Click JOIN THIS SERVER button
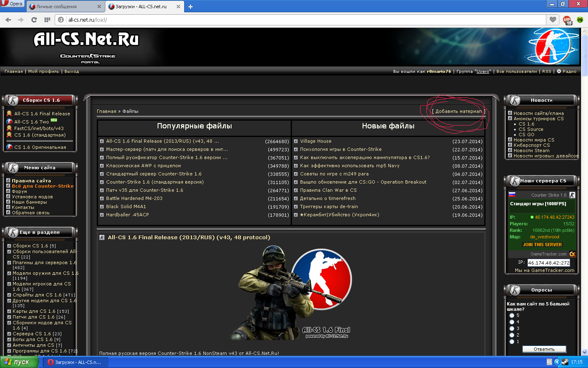Image resolution: width=588 pixels, height=368 pixels. pyautogui.click(x=542, y=245)
